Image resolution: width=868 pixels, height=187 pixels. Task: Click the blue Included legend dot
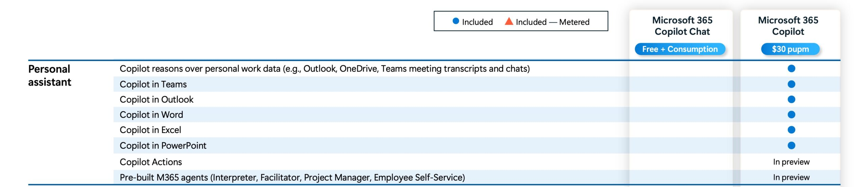pos(456,21)
